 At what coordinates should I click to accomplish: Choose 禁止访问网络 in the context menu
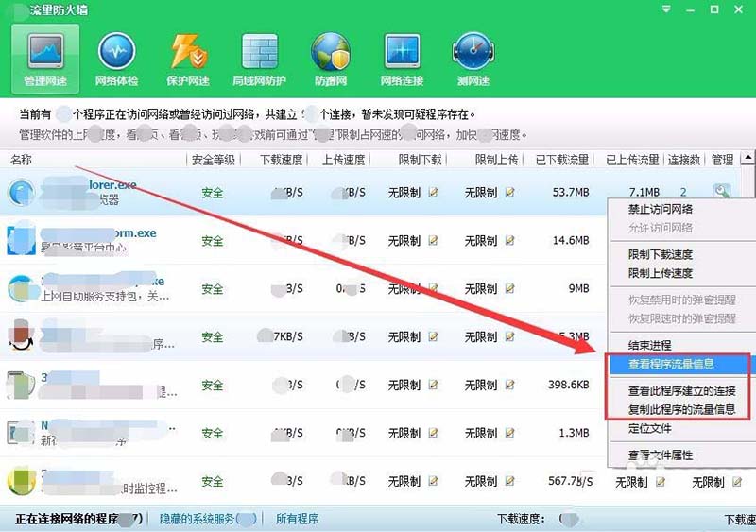tap(661, 210)
